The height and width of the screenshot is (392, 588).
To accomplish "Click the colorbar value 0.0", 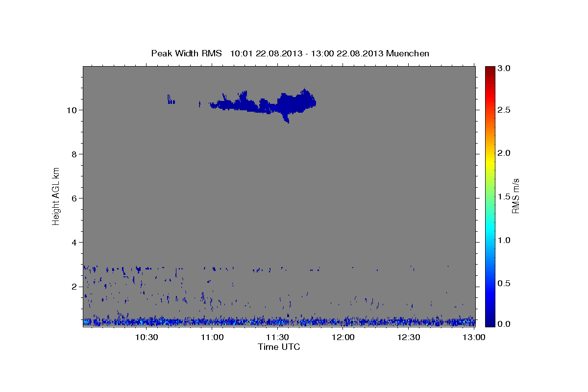I will [x=505, y=324].
